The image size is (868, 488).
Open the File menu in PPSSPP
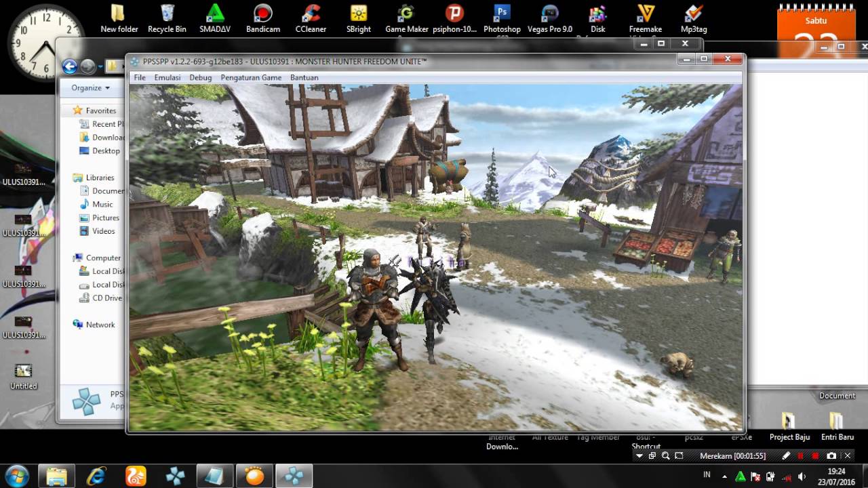140,77
